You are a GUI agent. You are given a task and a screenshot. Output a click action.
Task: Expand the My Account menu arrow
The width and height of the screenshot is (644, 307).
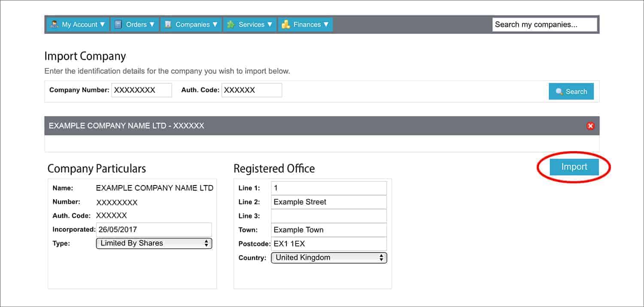pos(102,24)
